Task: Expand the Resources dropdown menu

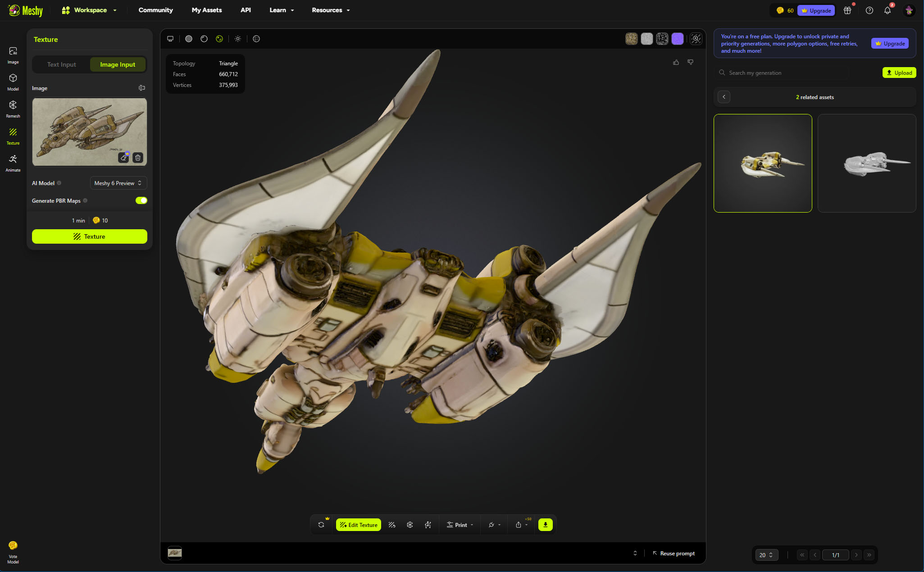Action: click(331, 10)
